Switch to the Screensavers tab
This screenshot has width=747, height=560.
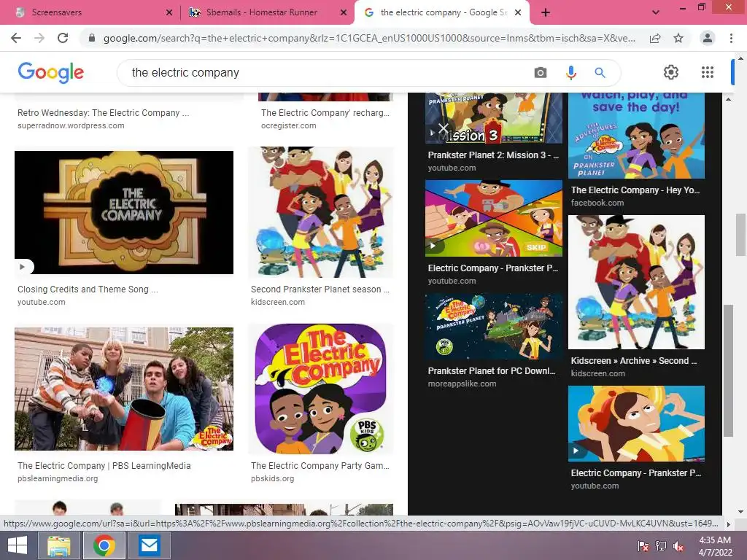click(90, 12)
